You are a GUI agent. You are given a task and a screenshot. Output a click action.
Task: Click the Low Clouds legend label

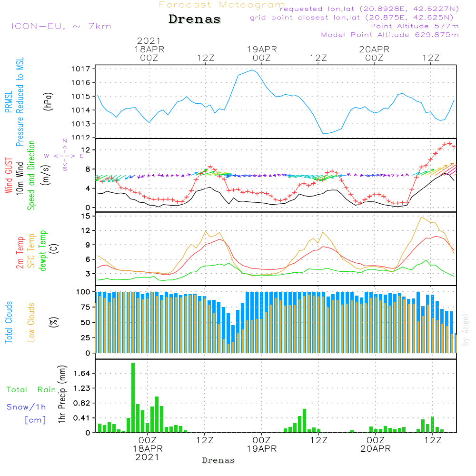tap(31, 322)
